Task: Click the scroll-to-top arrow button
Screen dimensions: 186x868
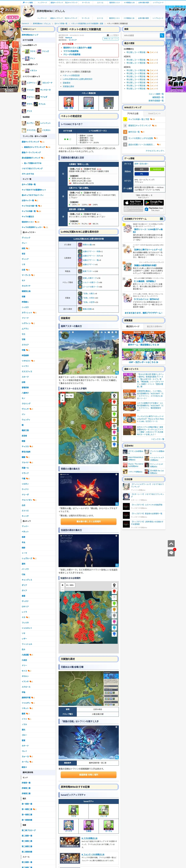Action: click(171, 544)
